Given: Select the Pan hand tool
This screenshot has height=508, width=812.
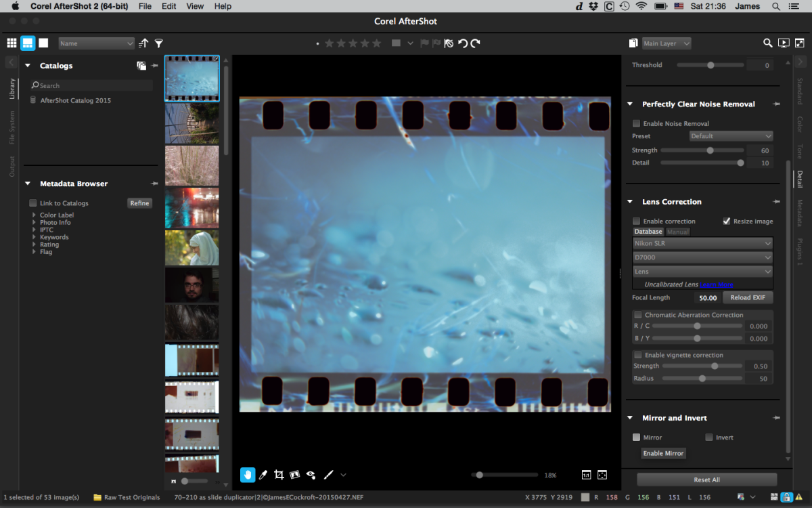Looking at the screenshot, I should (248, 475).
